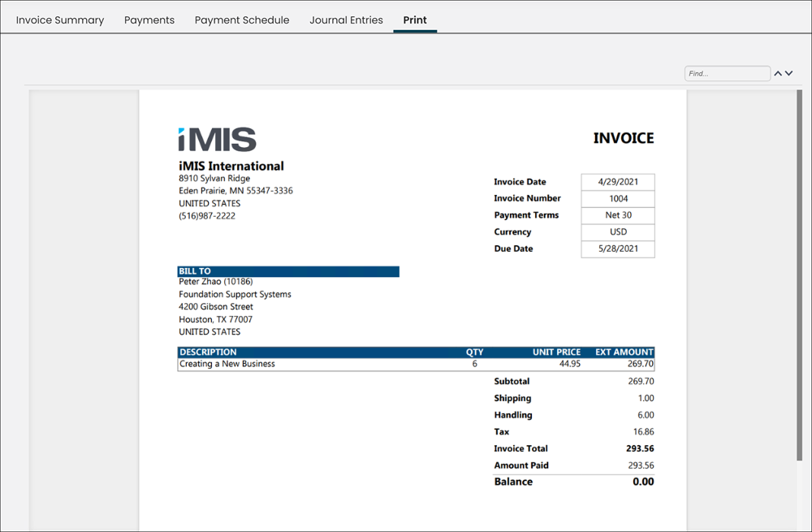
Task: Click Tax amount 16.86
Action: tap(643, 431)
